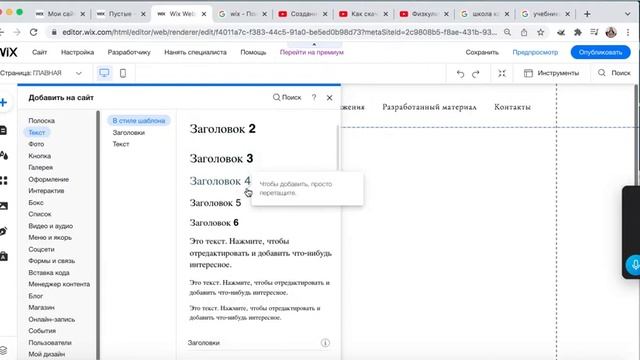This screenshot has width=640, height=360.
Task: Open the Layers icon at sidebar bottom
Action: [4, 350]
